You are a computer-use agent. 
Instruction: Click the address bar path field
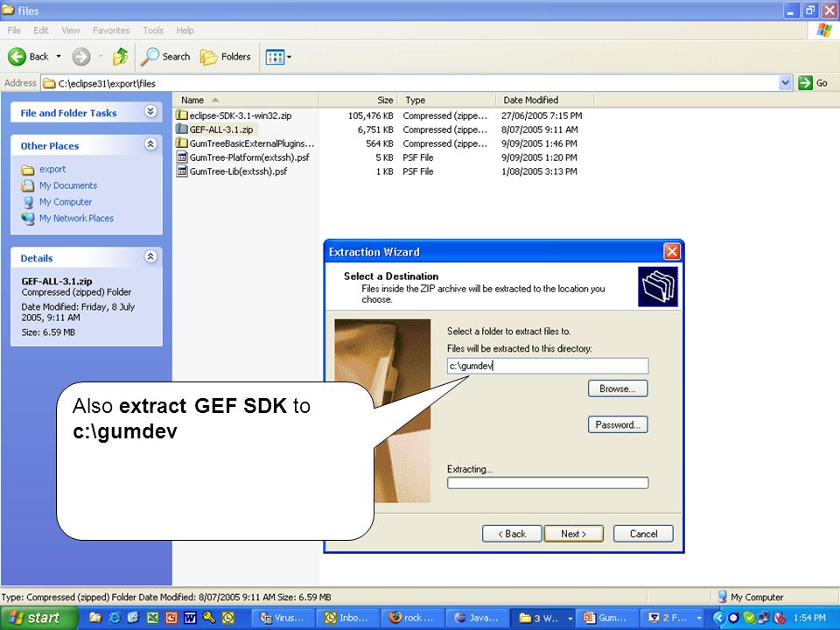[x=409, y=83]
